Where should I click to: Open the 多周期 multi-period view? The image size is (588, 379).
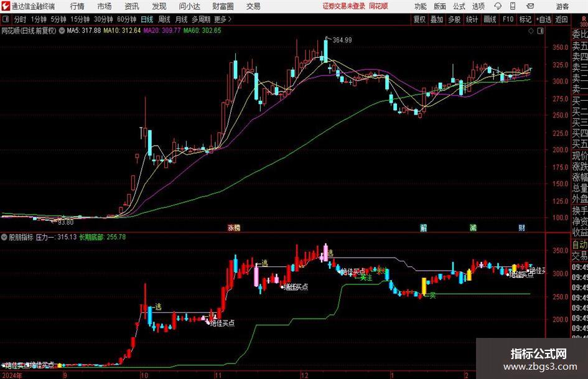click(x=201, y=19)
